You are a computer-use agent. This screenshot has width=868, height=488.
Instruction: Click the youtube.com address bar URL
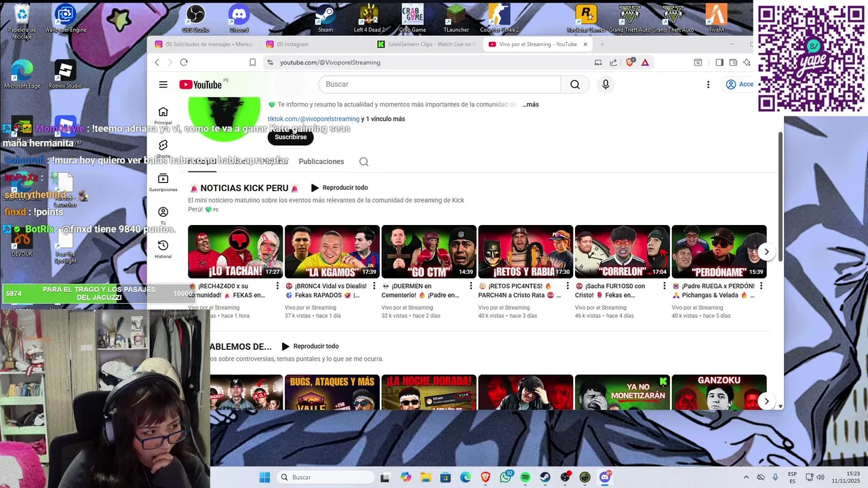click(330, 62)
